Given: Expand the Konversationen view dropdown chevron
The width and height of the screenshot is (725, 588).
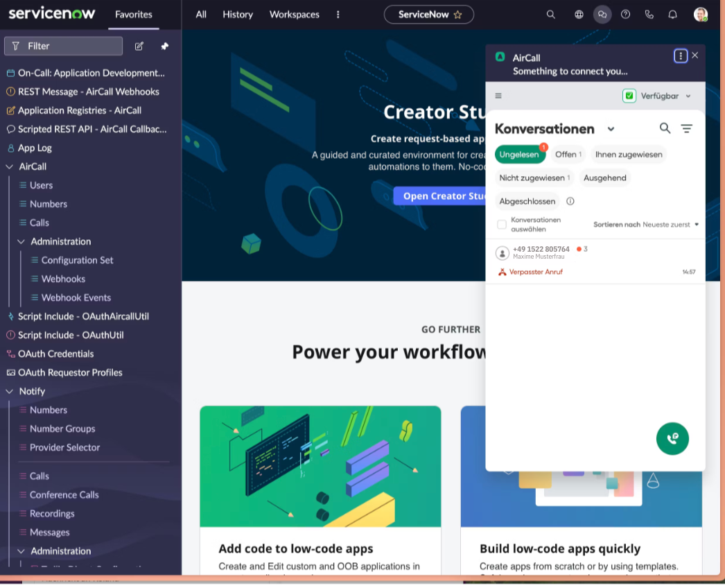Looking at the screenshot, I should [x=611, y=129].
